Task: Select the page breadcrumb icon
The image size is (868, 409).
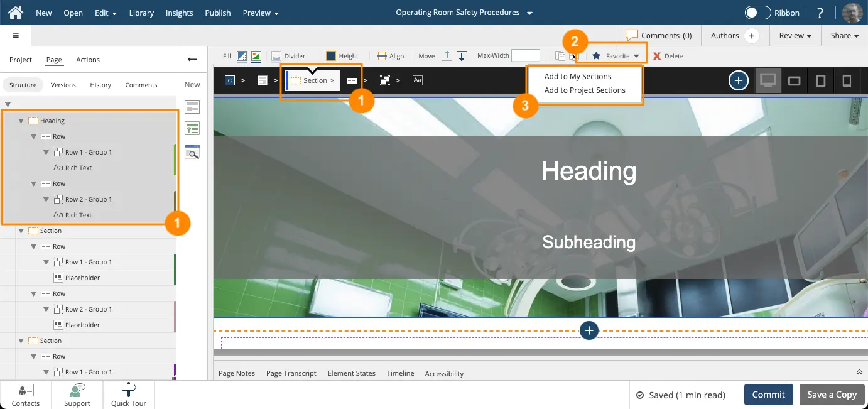Action: click(x=263, y=80)
